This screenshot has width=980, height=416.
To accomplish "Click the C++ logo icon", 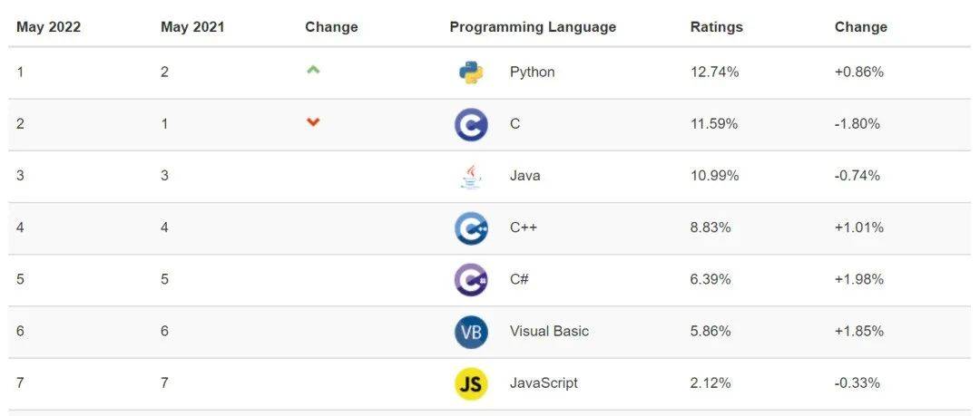I will [471, 227].
